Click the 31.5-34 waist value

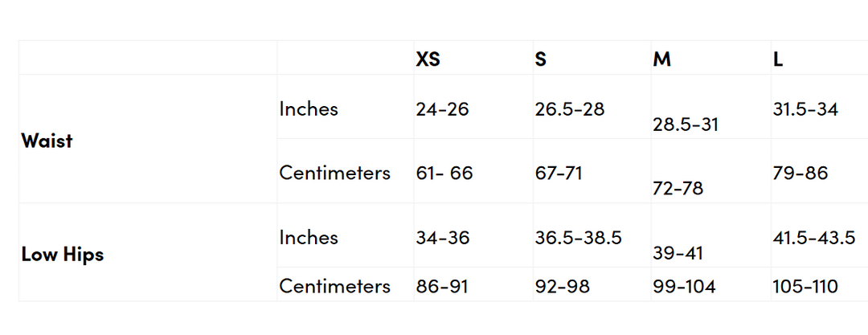pyautogui.click(x=805, y=108)
